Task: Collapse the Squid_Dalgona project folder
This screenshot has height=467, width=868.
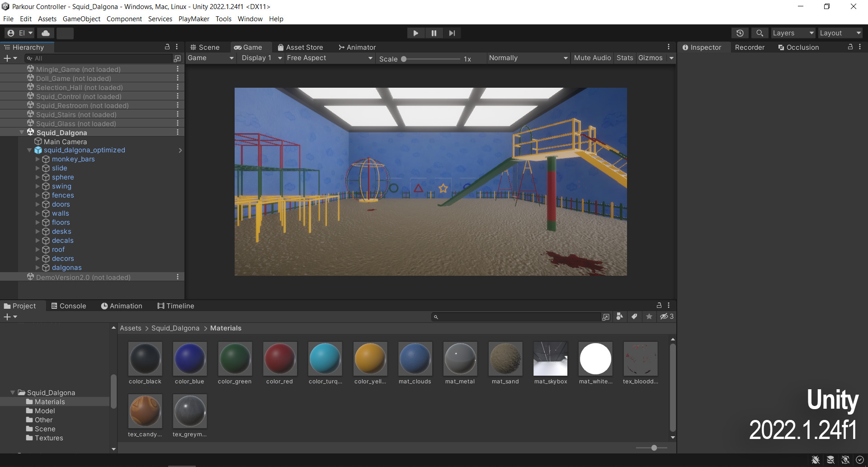Action: 12,392
